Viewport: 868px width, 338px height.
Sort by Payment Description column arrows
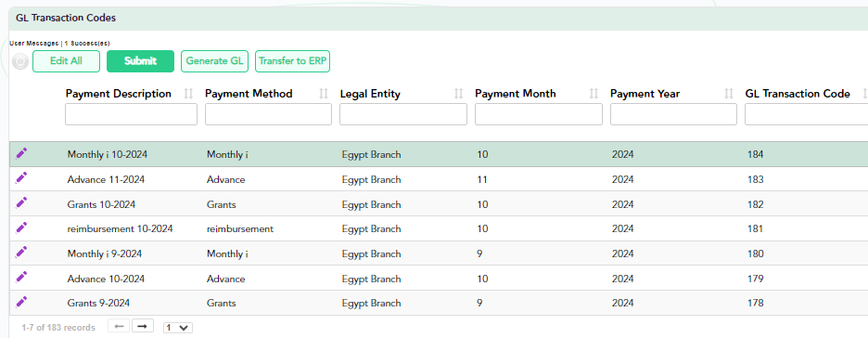click(189, 94)
